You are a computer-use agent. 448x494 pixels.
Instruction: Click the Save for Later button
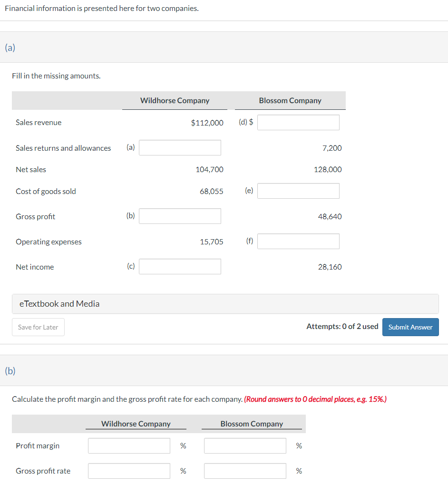[38, 327]
